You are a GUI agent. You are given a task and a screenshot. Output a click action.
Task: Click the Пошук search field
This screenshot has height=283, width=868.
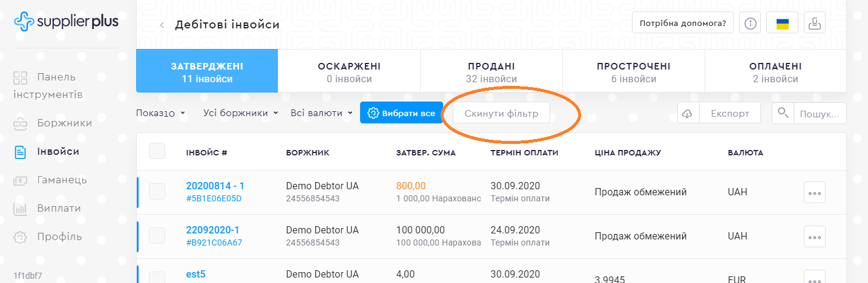click(x=820, y=113)
